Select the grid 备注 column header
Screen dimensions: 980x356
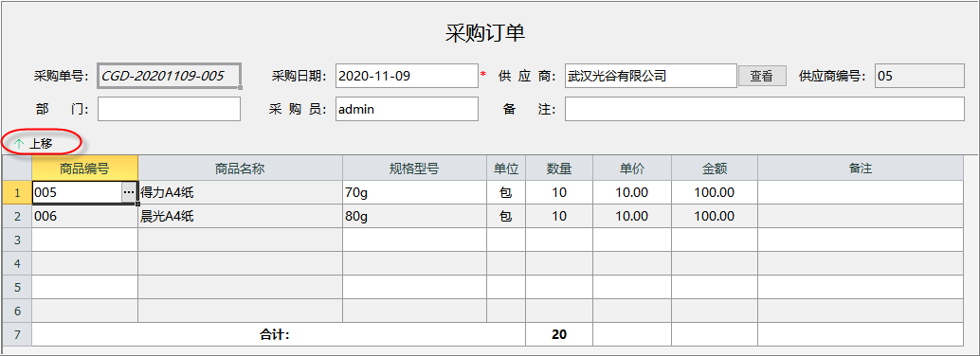point(861,168)
